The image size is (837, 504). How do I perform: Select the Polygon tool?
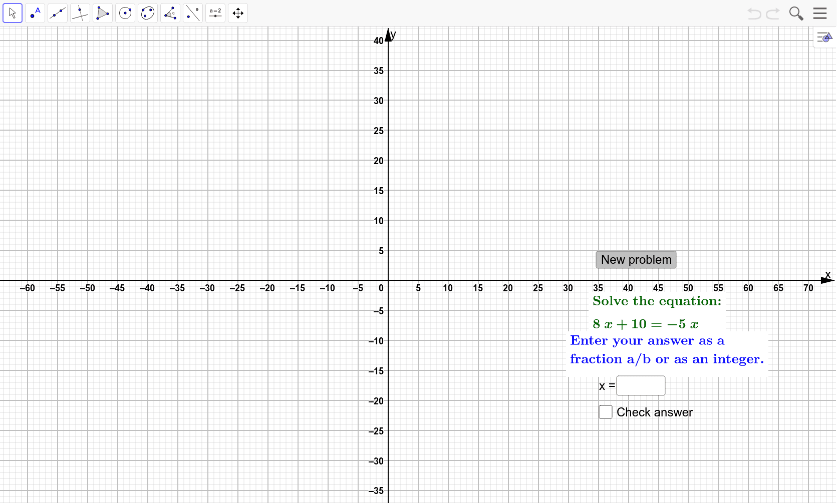[103, 13]
